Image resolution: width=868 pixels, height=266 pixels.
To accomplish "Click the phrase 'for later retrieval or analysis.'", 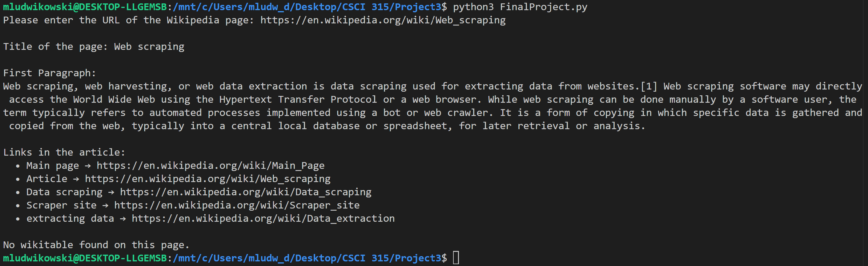I will coord(552,126).
